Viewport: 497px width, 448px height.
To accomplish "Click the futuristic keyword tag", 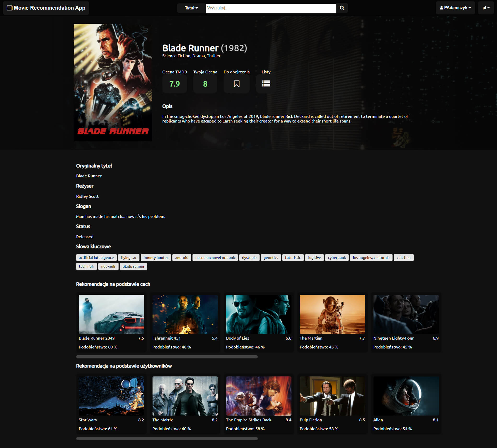I will point(293,258).
